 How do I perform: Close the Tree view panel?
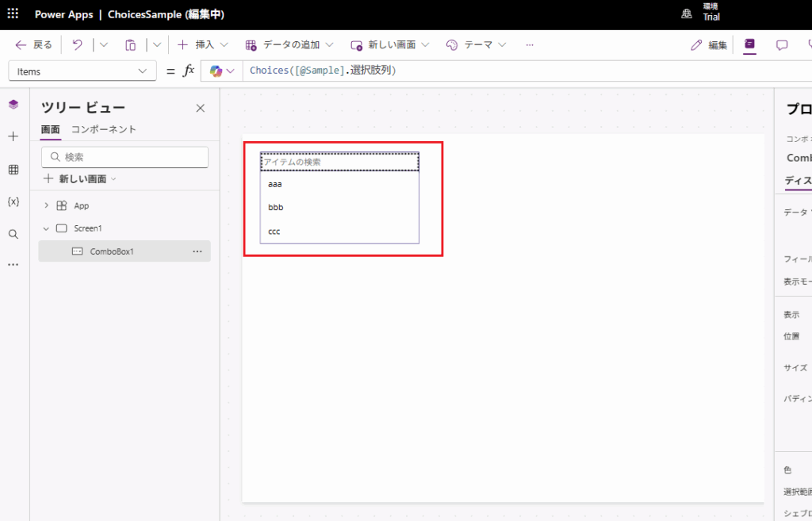pyautogui.click(x=200, y=109)
